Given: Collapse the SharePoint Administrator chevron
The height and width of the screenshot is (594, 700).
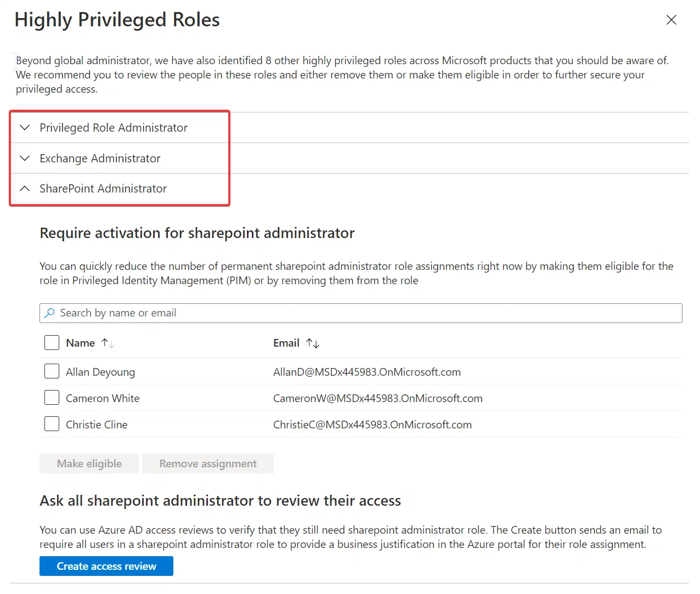Looking at the screenshot, I should point(25,189).
